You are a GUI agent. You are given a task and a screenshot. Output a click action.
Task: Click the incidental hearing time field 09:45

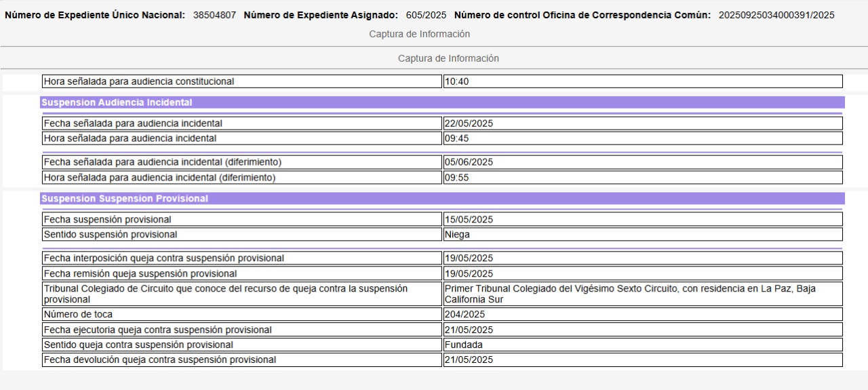[x=642, y=138]
